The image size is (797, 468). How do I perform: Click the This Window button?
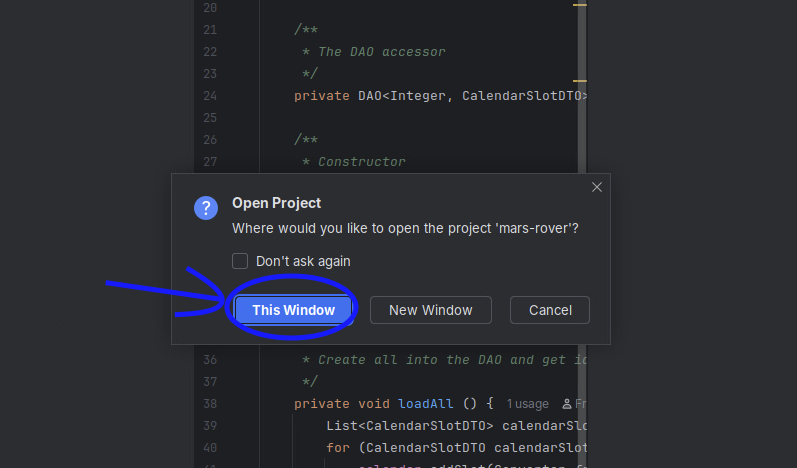click(x=293, y=310)
